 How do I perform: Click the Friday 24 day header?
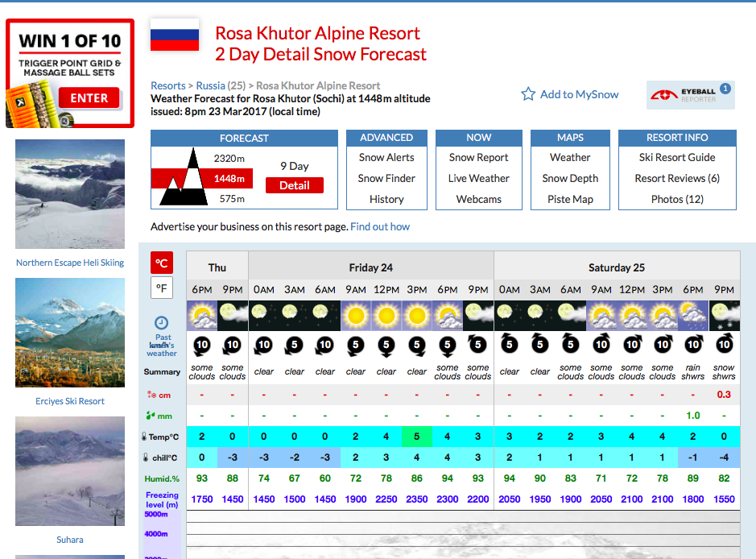[371, 267]
